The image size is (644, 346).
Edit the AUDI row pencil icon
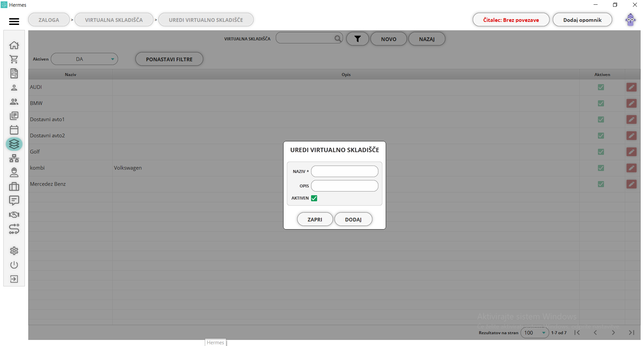pos(632,87)
